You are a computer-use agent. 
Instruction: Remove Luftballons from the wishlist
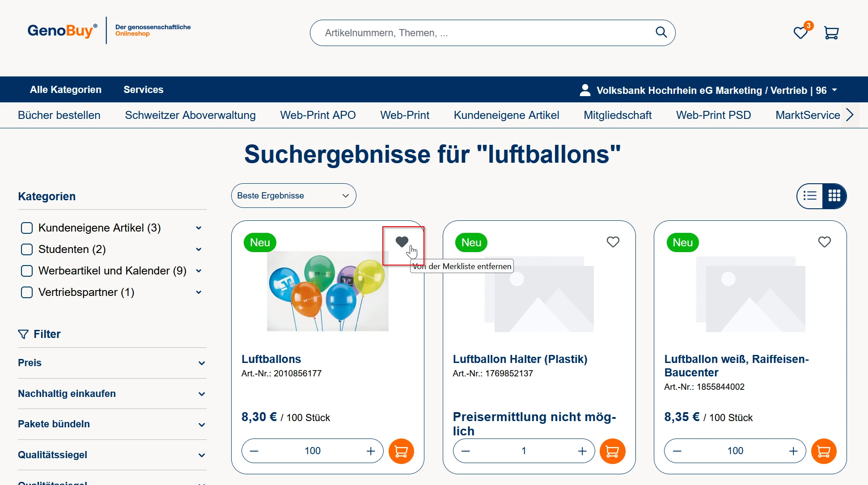tap(402, 242)
